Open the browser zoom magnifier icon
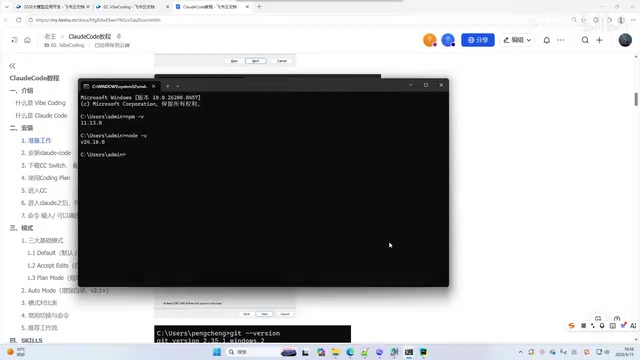 pyautogui.click(x=574, y=20)
